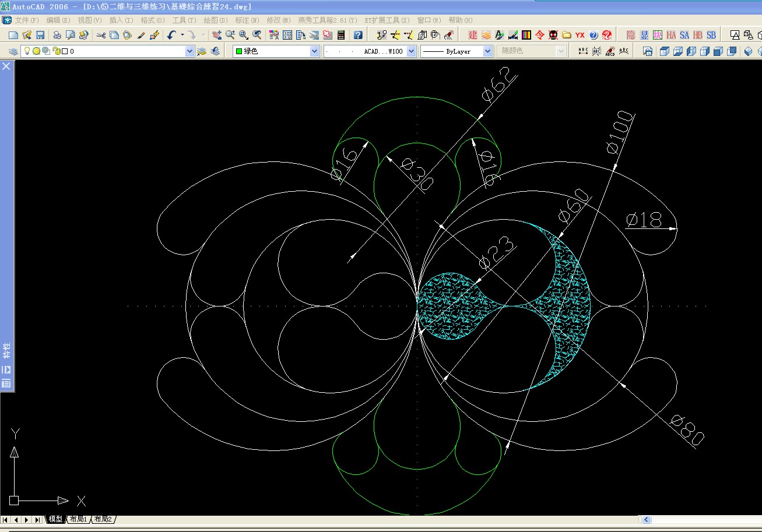Open the Properties palette icon
This screenshot has height=532, width=762.
(274, 35)
